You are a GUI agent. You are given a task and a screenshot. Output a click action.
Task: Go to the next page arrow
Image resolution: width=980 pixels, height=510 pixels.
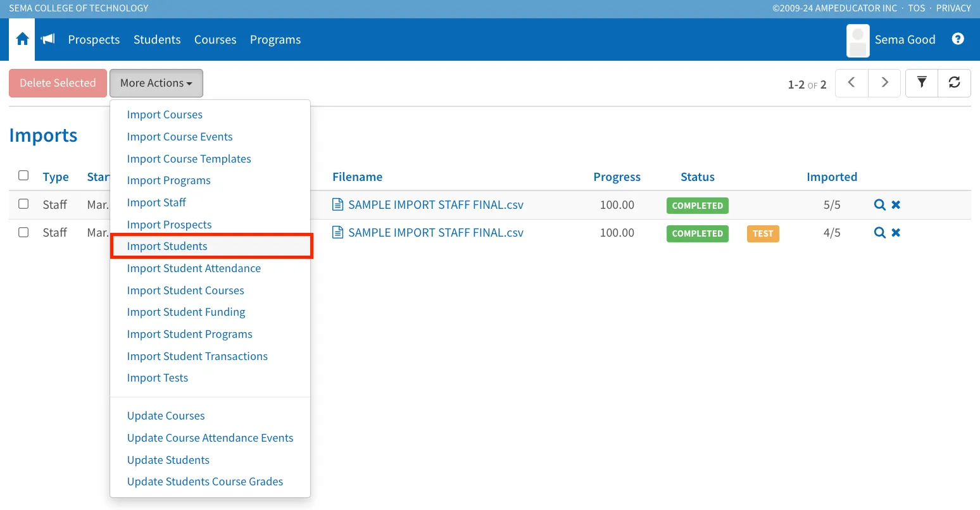coord(884,83)
